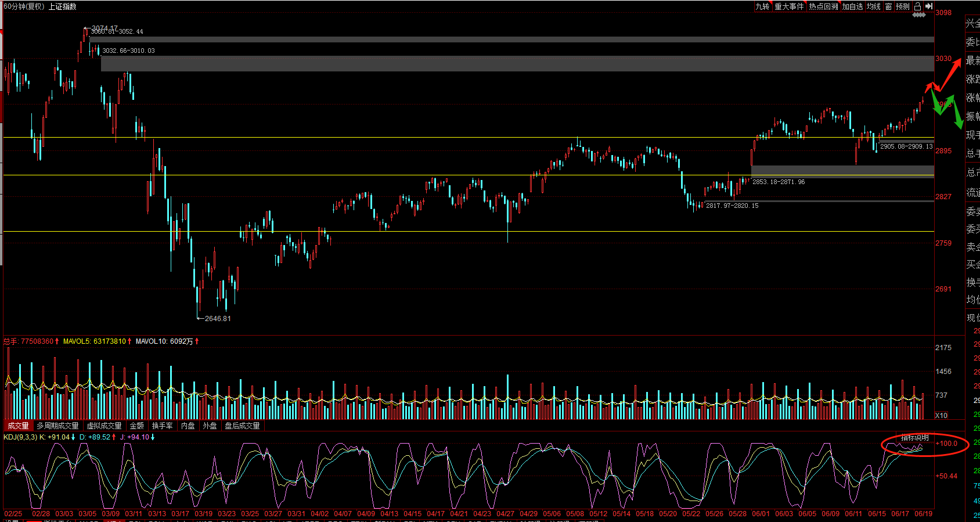Click the gray zigzag resize handle
Viewport: 980px width, 522px height.
[919, 15]
